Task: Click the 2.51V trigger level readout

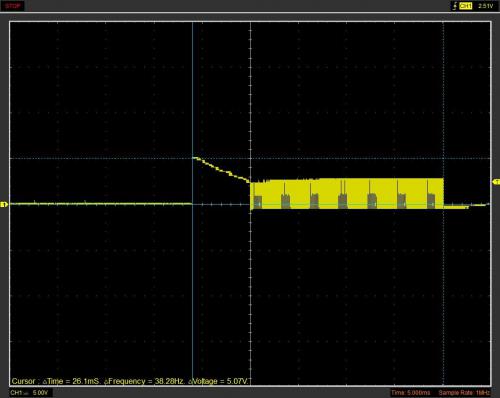Action: 485,6
